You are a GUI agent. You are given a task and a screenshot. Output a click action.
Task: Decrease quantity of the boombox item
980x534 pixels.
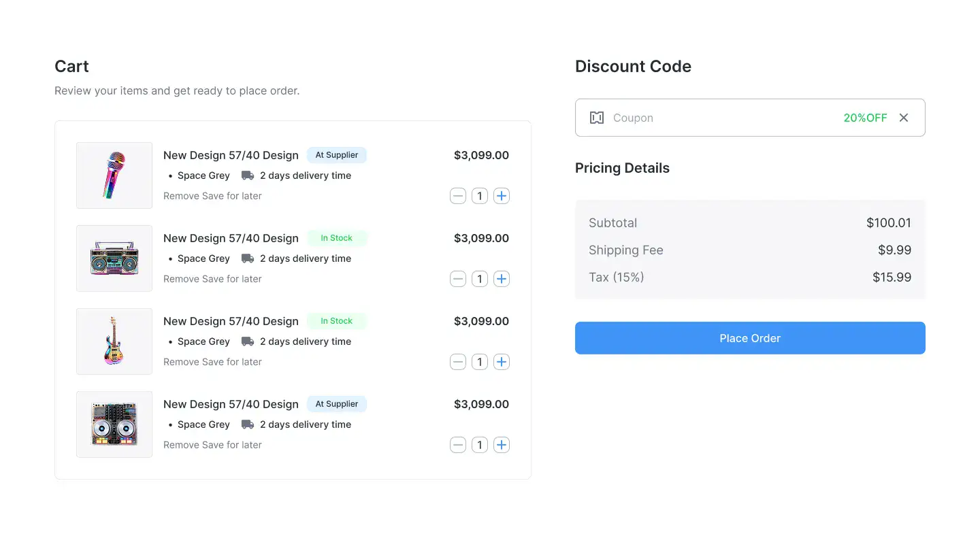coord(458,279)
